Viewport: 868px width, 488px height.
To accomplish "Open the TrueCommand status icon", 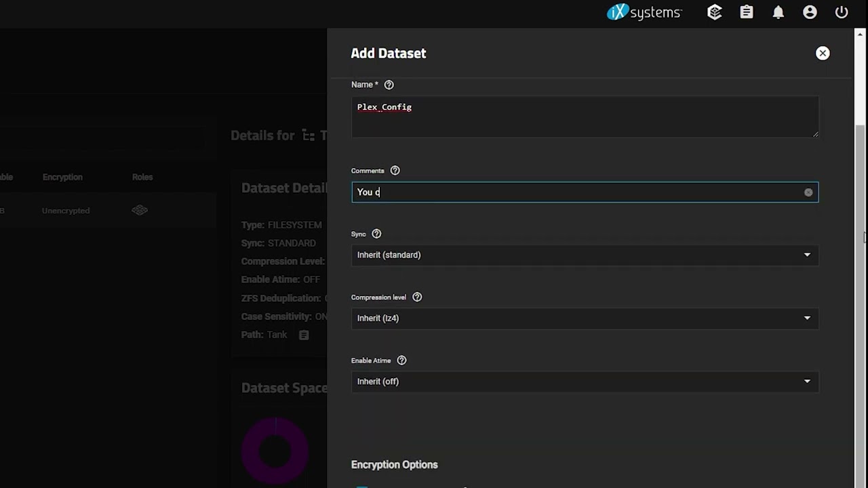I will point(715,12).
